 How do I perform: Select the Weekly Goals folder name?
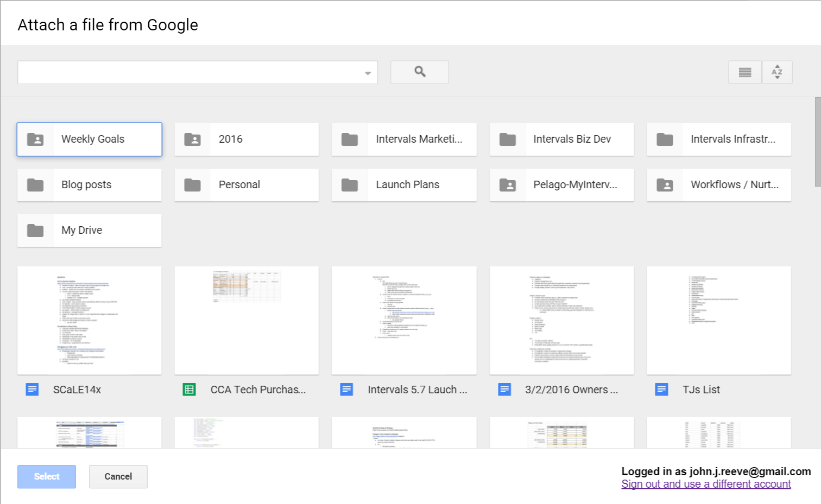(93, 139)
